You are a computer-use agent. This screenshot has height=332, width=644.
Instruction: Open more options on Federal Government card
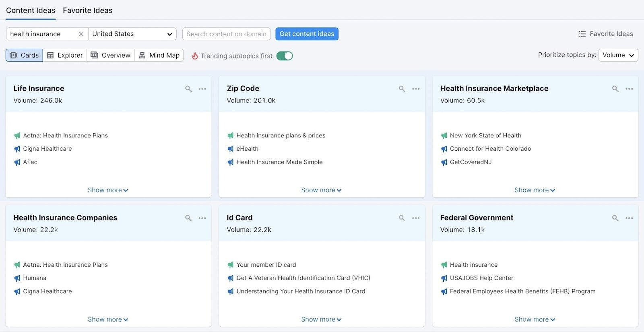click(629, 218)
